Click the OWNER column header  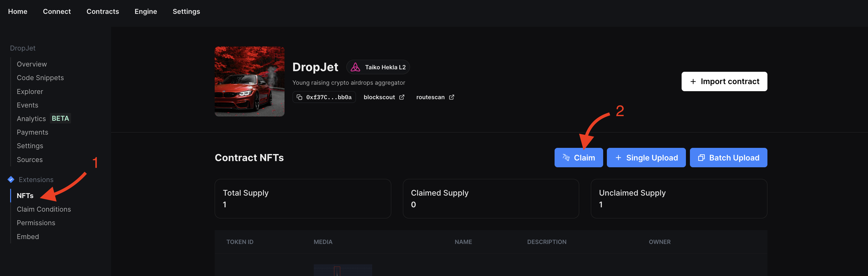point(659,242)
